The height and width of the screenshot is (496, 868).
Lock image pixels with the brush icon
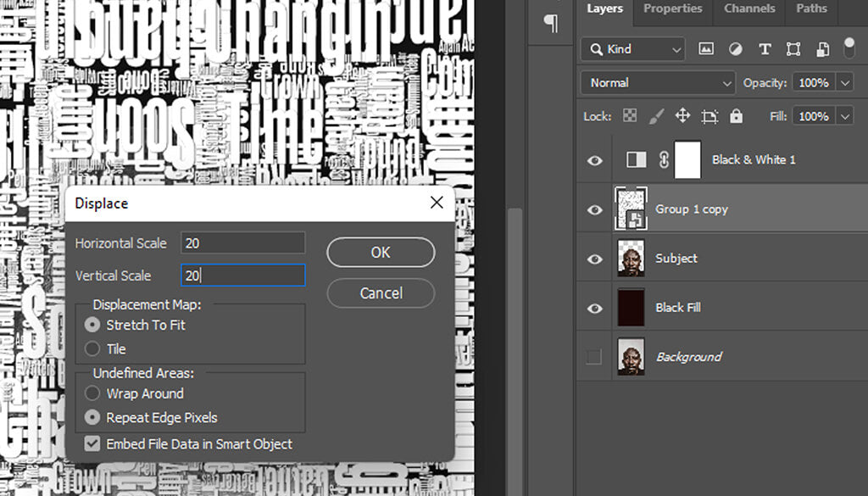(x=656, y=116)
